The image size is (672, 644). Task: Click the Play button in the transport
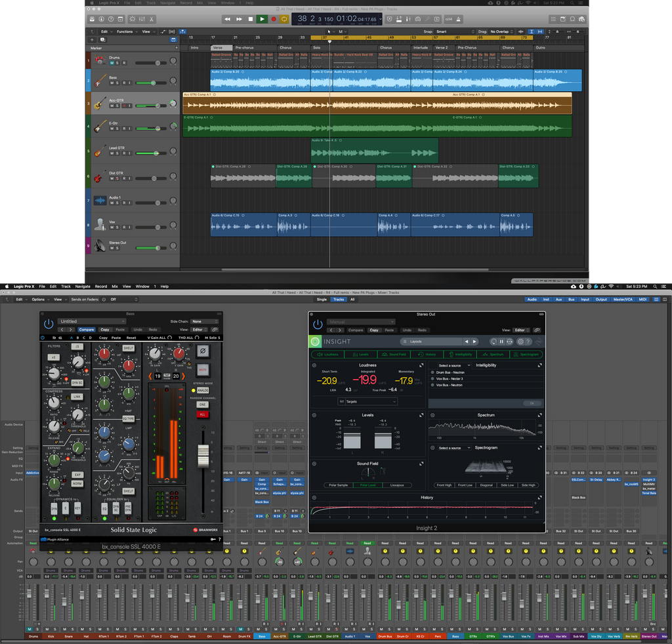click(262, 19)
